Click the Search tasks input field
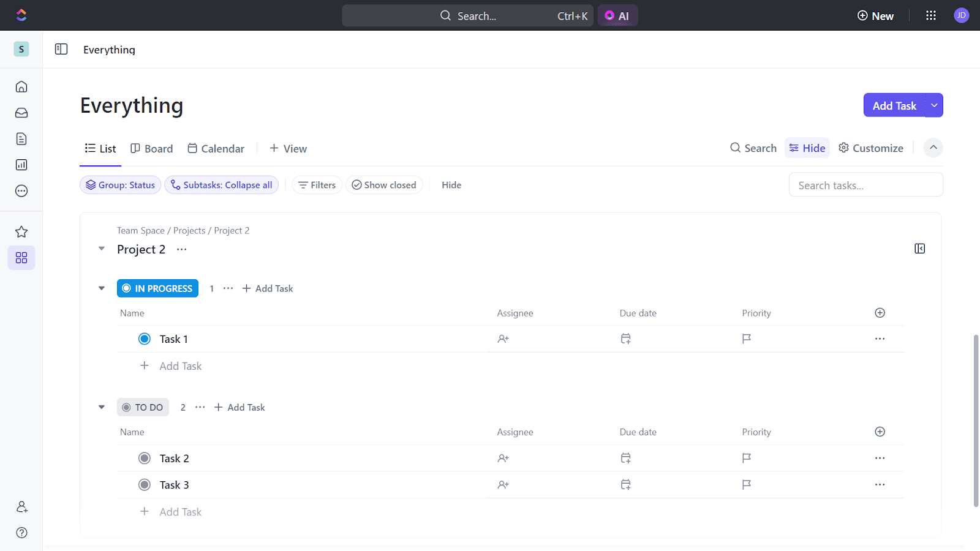Viewport: 980px width, 551px height. coord(865,184)
